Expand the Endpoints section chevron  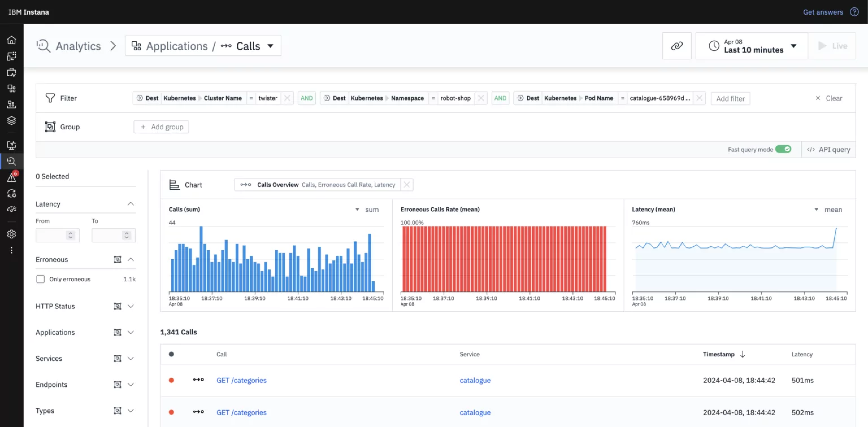(131, 385)
